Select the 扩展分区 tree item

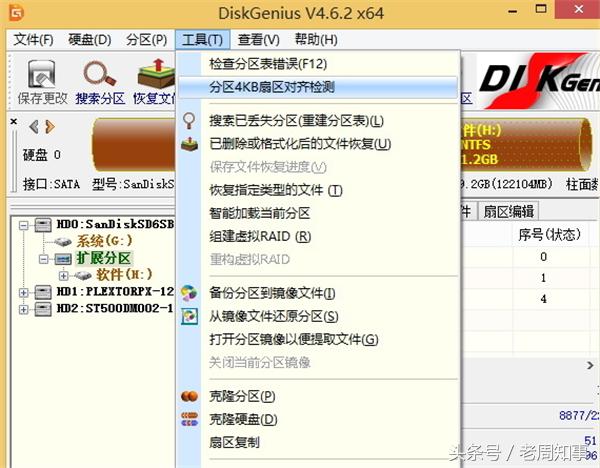click(x=104, y=258)
